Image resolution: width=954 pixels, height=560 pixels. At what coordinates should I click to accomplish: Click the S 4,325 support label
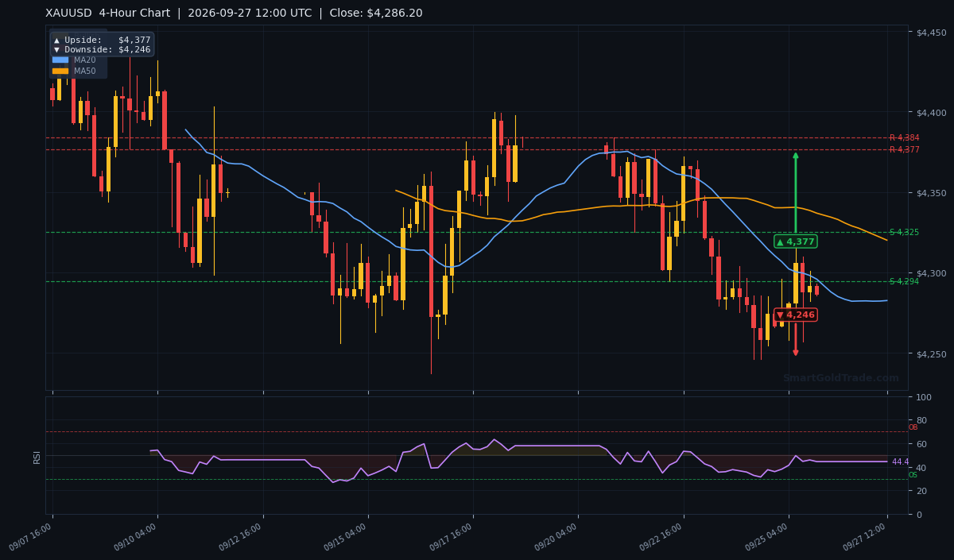pos(904,232)
